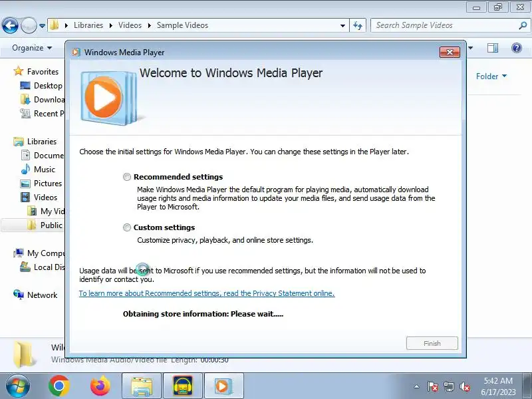This screenshot has height=399, width=532.
Task: Go back in Explorer window
Action: [x=10, y=25]
